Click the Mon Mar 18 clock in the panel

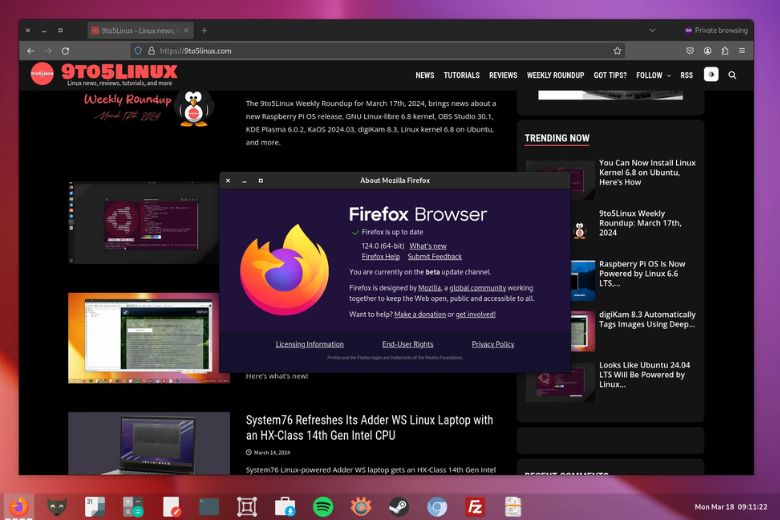pyautogui.click(x=731, y=507)
